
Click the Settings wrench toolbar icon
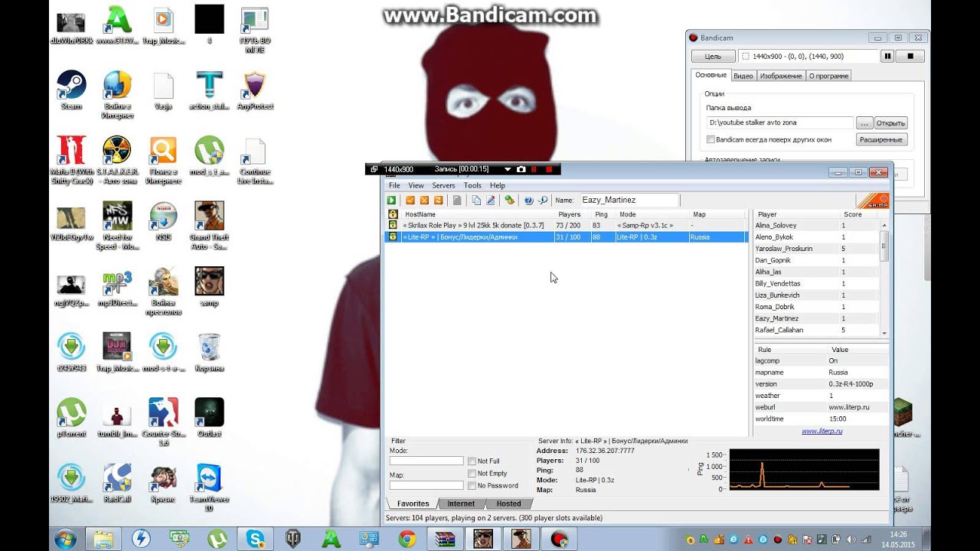(509, 201)
